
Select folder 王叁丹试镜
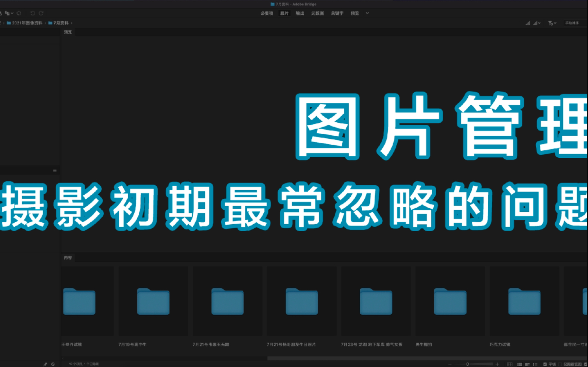coord(79,301)
